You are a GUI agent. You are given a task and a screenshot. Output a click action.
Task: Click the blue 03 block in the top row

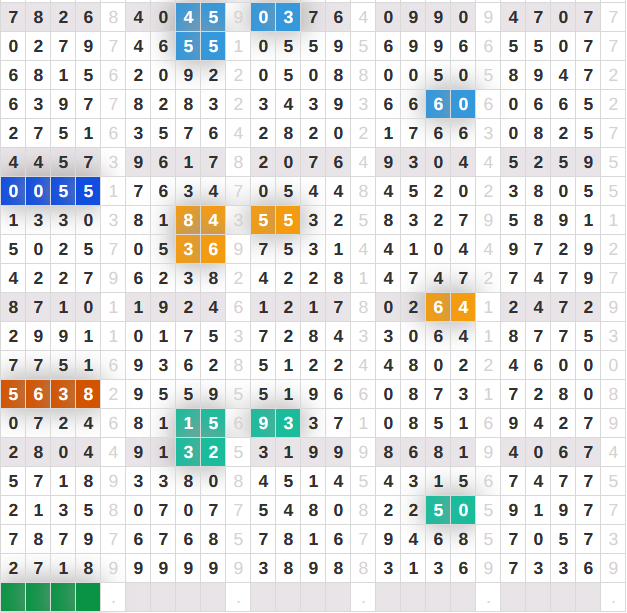(x=275, y=17)
